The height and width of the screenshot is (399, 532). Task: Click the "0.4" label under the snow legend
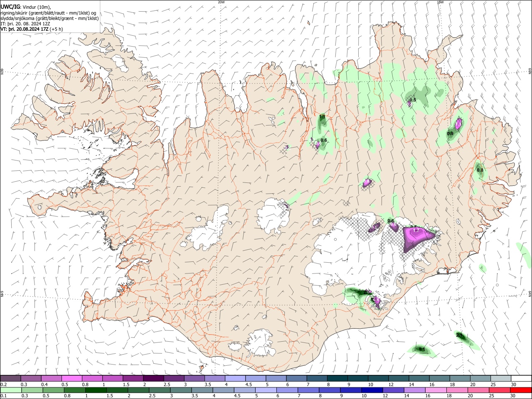click(x=44, y=384)
